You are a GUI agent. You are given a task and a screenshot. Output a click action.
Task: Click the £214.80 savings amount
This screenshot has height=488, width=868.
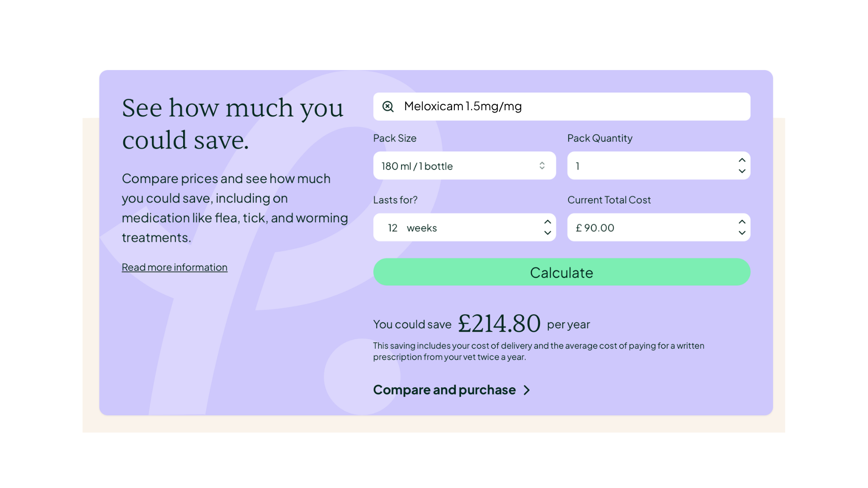(499, 322)
